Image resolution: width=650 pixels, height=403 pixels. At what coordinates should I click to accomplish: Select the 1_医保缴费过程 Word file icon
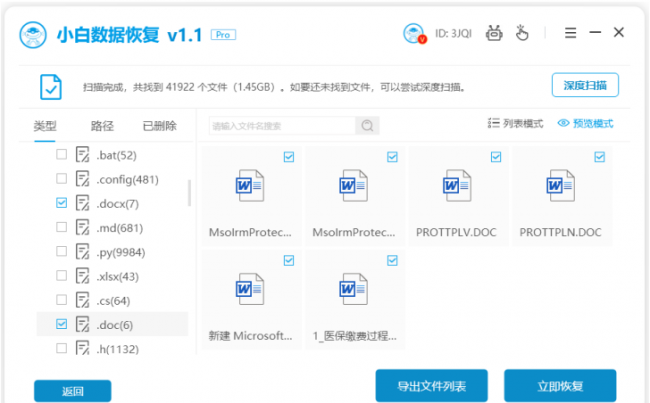click(353, 289)
